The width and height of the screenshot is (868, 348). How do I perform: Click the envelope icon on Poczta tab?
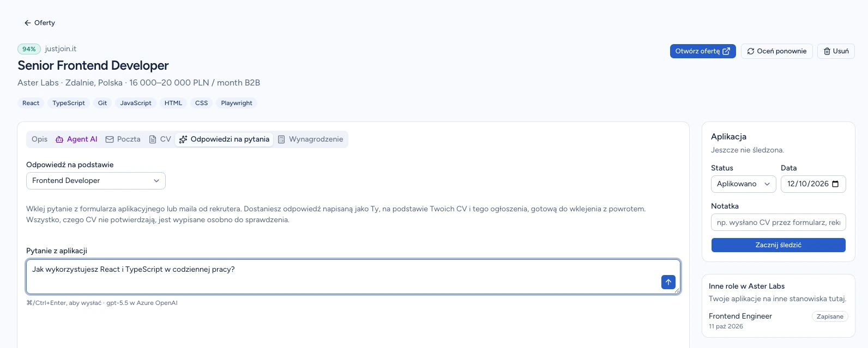click(x=110, y=139)
